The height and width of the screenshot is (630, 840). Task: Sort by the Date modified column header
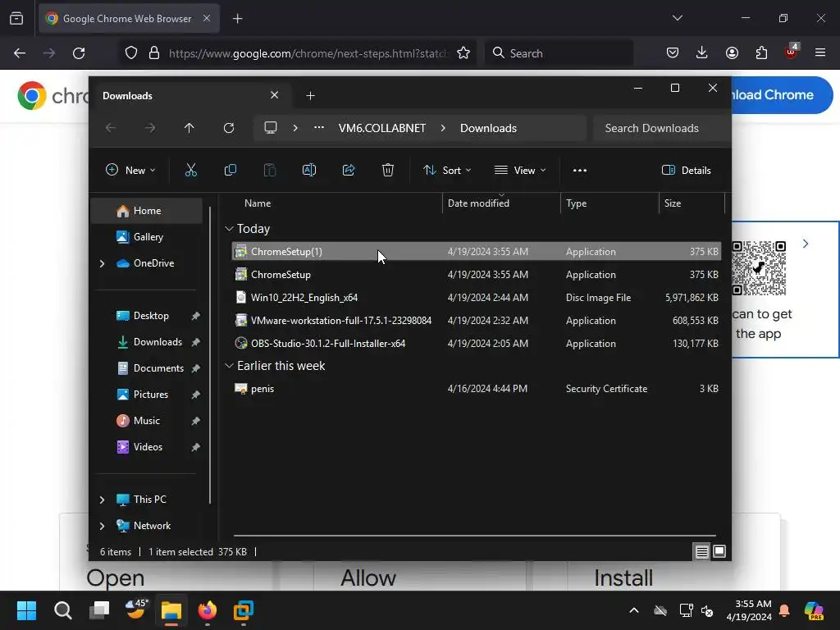[501, 203]
